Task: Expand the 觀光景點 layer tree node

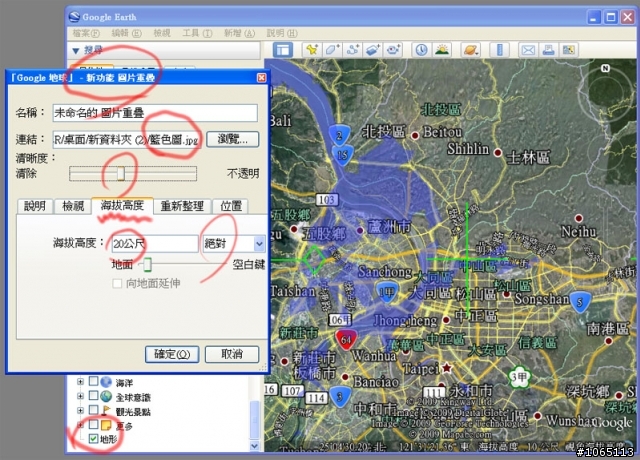Action: pyautogui.click(x=80, y=410)
